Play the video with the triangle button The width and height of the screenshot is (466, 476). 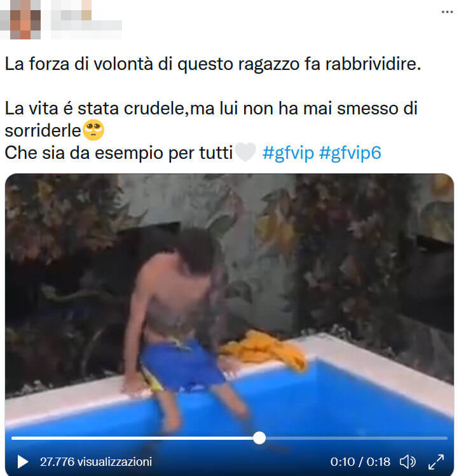coord(22,462)
